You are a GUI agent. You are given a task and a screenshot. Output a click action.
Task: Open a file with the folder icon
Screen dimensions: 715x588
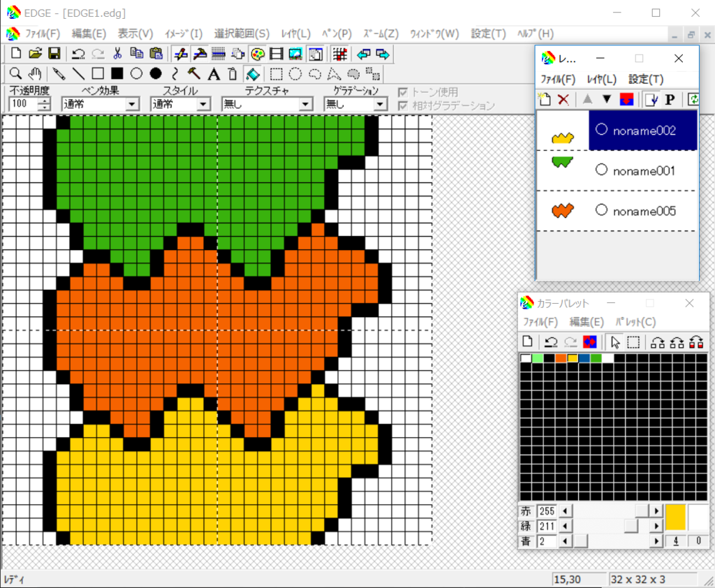35,54
